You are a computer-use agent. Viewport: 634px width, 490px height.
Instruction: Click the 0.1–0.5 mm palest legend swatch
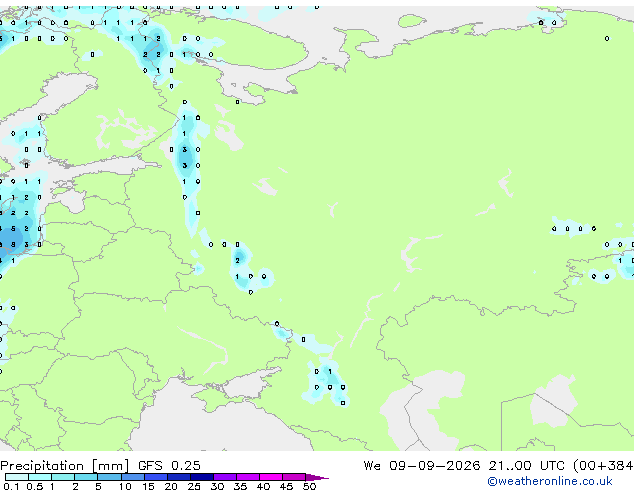point(17,477)
